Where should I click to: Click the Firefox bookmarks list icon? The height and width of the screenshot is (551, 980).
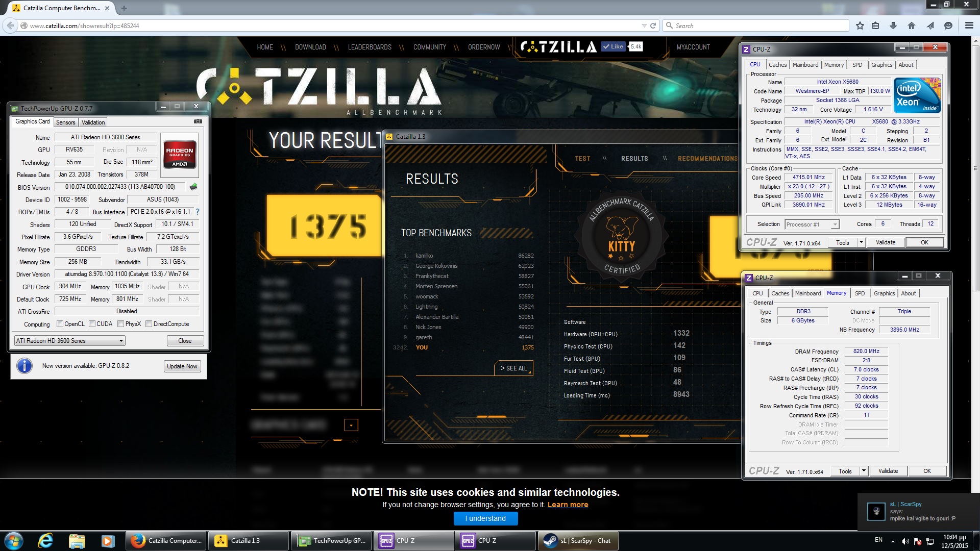pyautogui.click(x=876, y=26)
